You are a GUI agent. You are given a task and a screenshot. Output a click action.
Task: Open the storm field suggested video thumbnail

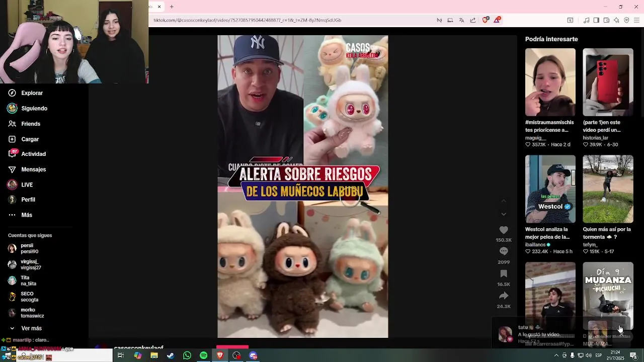click(608, 189)
